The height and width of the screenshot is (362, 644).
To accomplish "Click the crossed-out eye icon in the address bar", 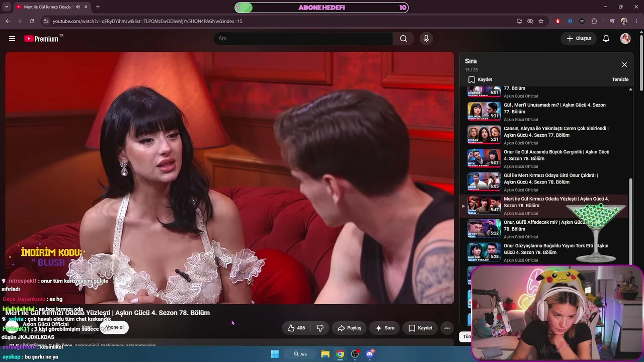I will pyautogui.click(x=530, y=21).
